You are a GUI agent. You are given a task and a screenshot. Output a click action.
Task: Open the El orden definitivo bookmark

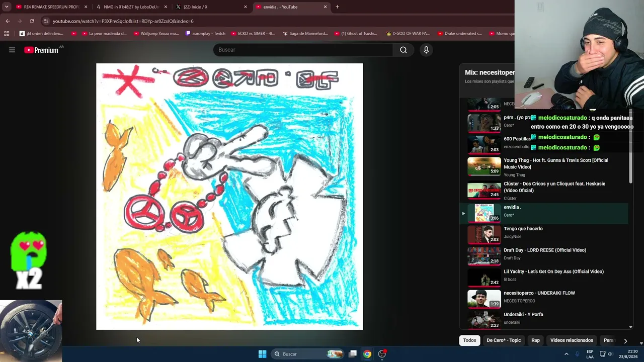41,34
